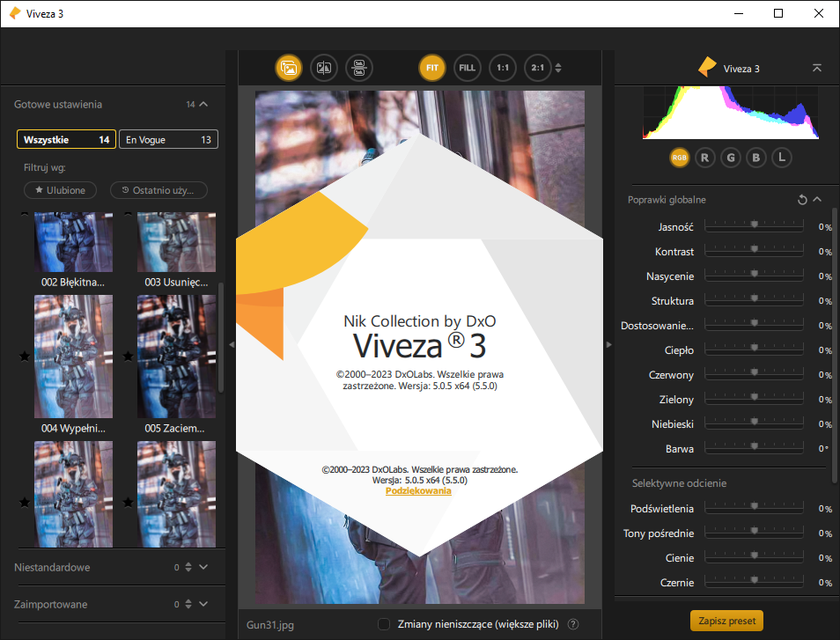Open the Niestandardowe sort arrows
The height and width of the screenshot is (640, 840).
(188, 567)
